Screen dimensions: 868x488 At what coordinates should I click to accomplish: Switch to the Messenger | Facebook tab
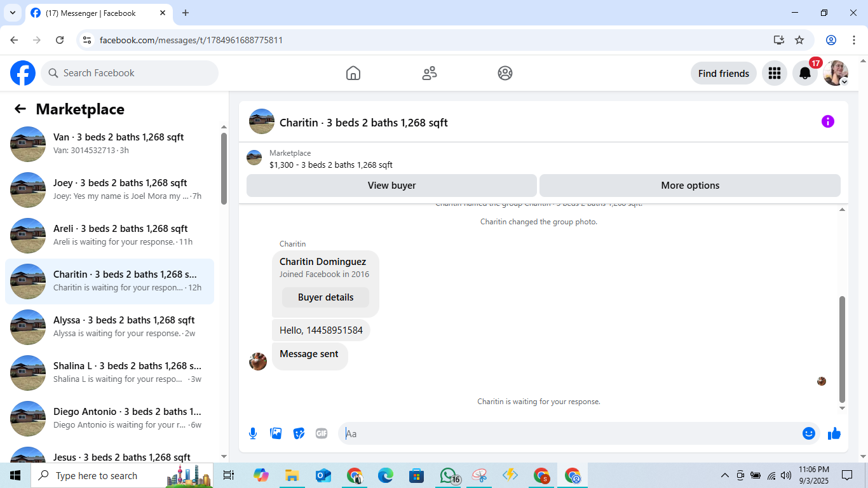(x=98, y=13)
